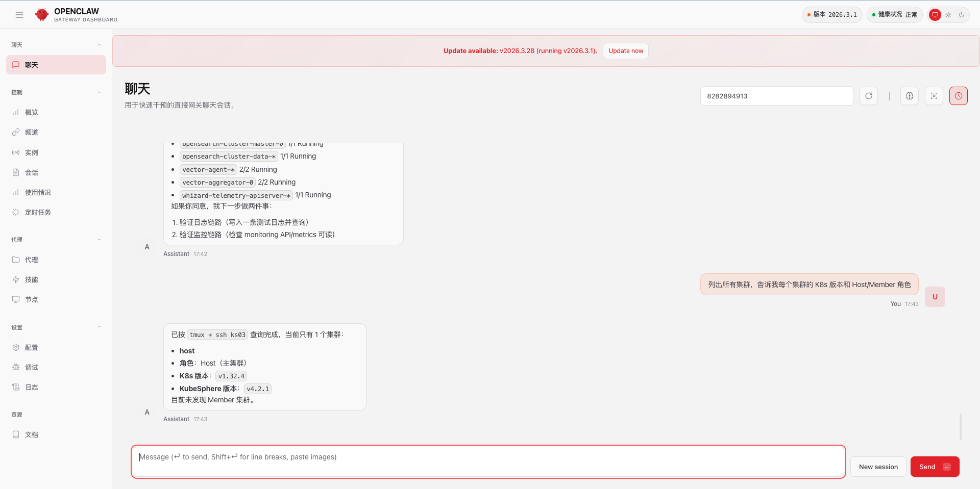Click the hamburger menu icon

[x=19, y=15]
